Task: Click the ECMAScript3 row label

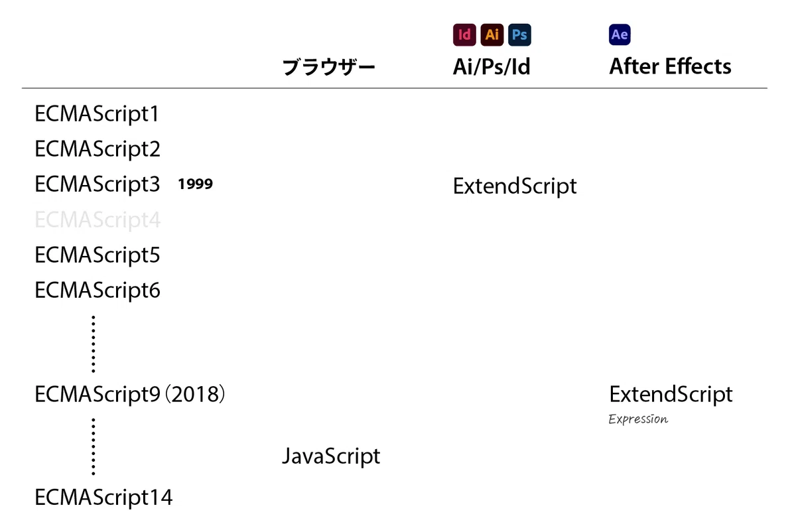Action: click(98, 184)
